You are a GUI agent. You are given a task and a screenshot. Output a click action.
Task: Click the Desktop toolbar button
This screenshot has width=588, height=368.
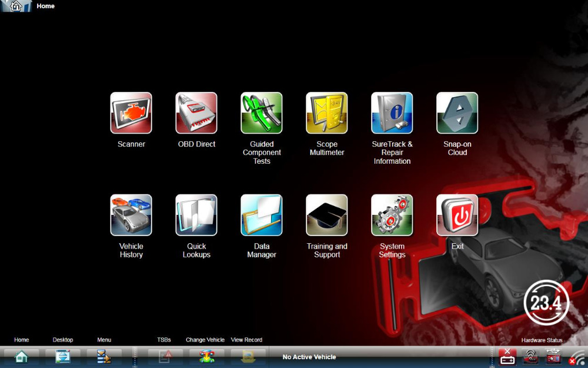(63, 356)
